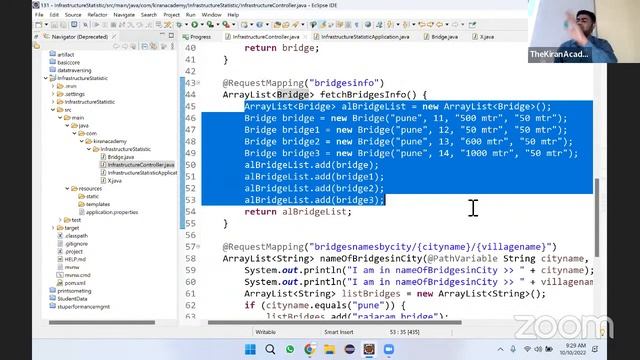Click the Run External Tools icon

(226, 25)
